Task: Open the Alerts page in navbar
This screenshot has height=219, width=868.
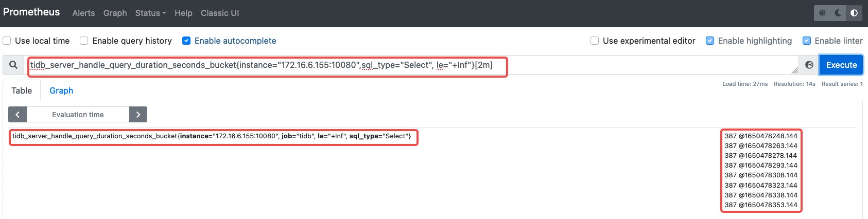Action: point(83,13)
